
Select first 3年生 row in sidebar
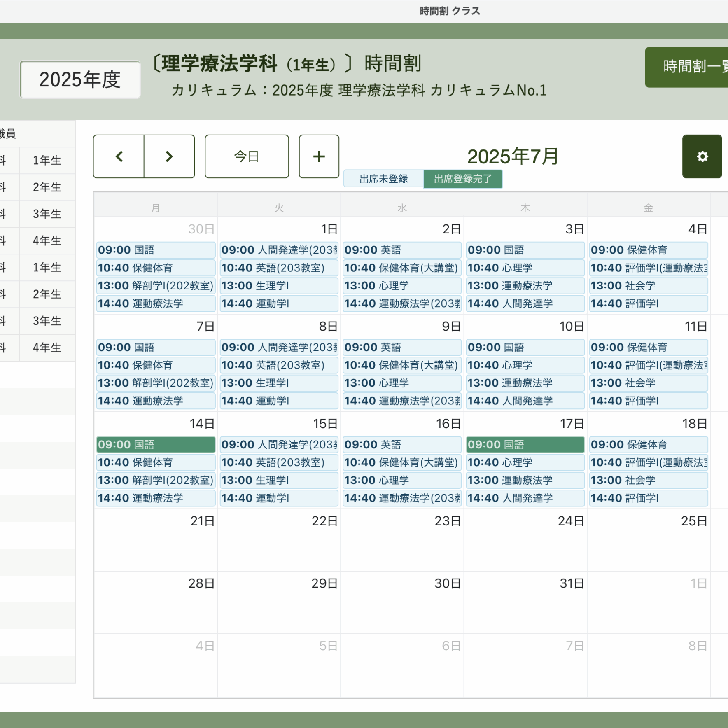47,214
